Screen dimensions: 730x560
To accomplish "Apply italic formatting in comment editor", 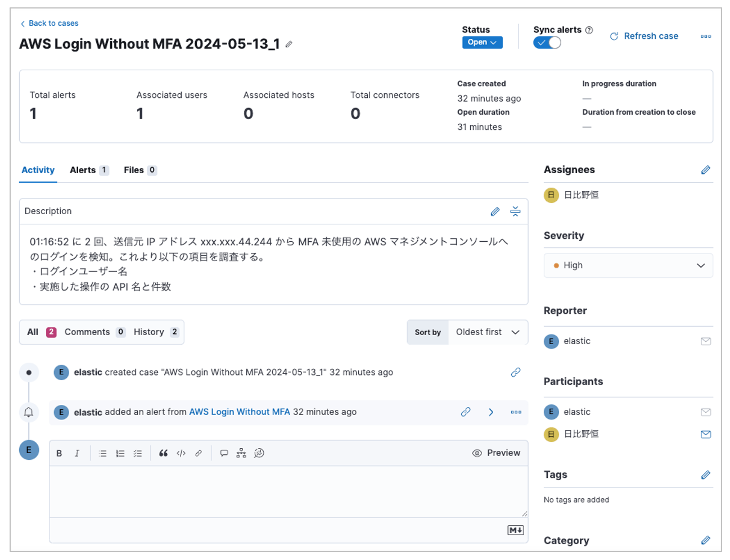I will pyautogui.click(x=77, y=453).
